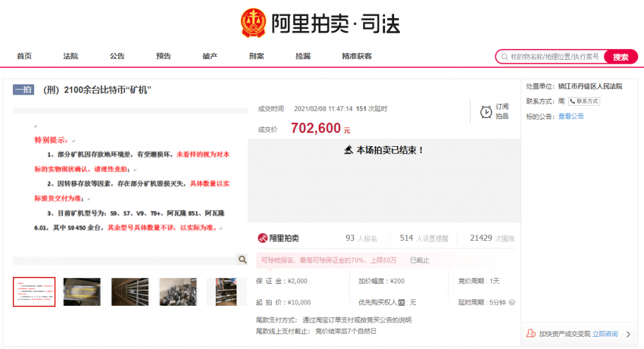Viewport: 644px width, 349px height.
Task: Click the red 搜索 search button
Action: (x=621, y=57)
